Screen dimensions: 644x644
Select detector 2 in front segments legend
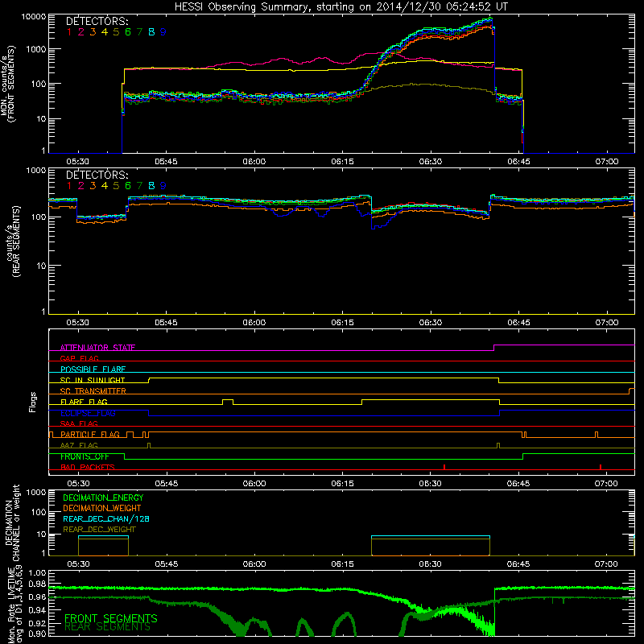[x=81, y=31]
